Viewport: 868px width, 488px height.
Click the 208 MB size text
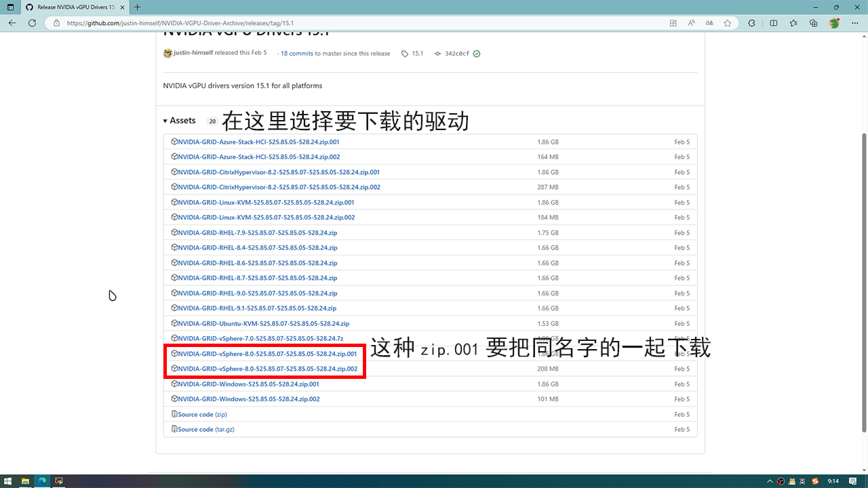point(548,369)
